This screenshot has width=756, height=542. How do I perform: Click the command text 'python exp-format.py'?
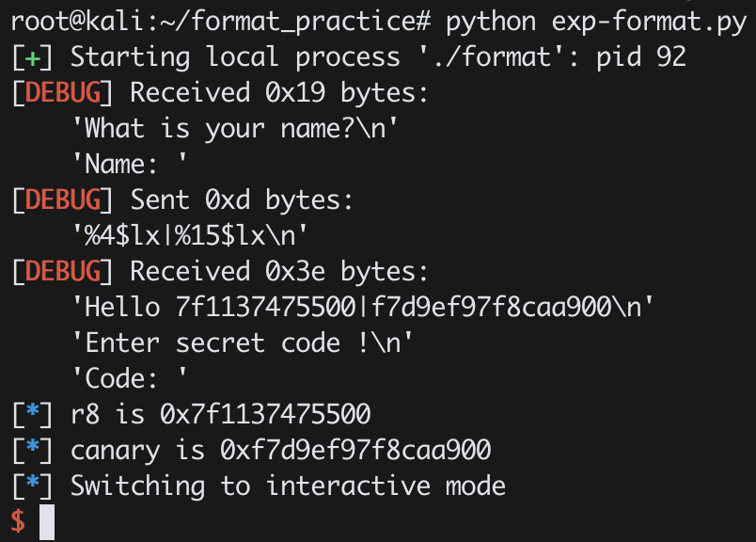pyautogui.click(x=596, y=23)
